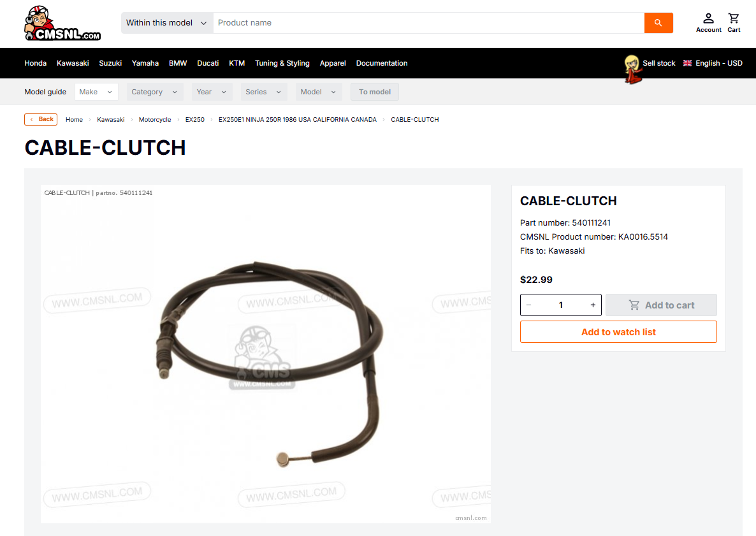Viewport: 756px width, 536px height.
Task: Click the Add to cart button
Action: tap(661, 305)
